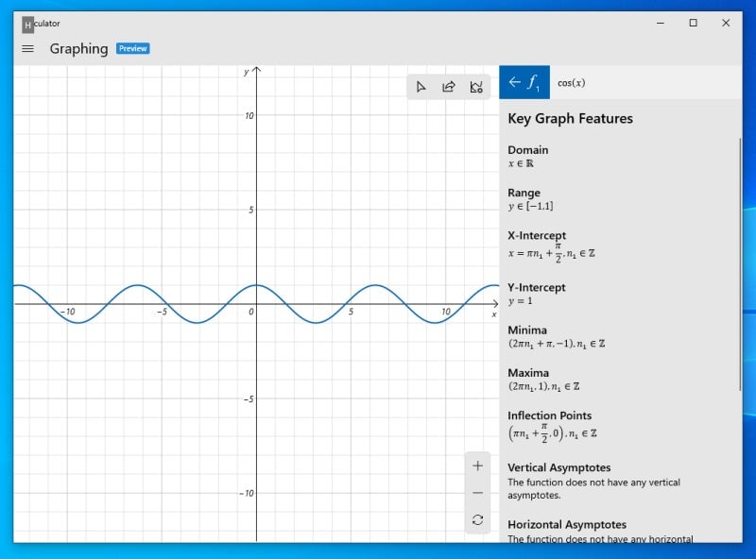
Task: Select the Inflection Points formula
Action: 552,433
